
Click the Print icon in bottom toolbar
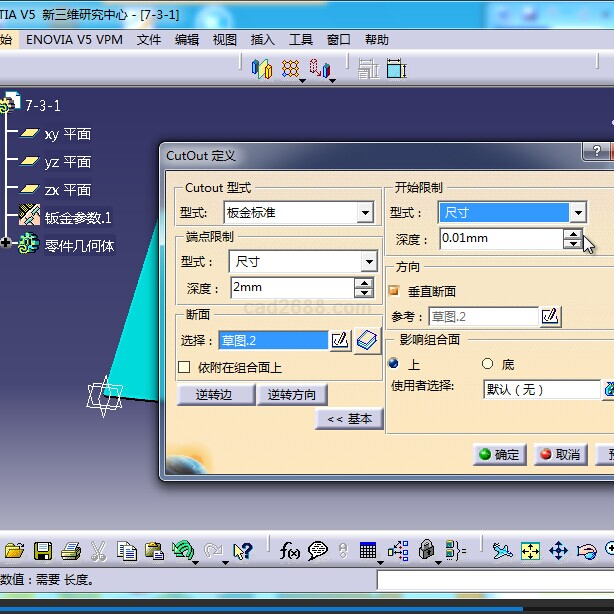point(70,550)
